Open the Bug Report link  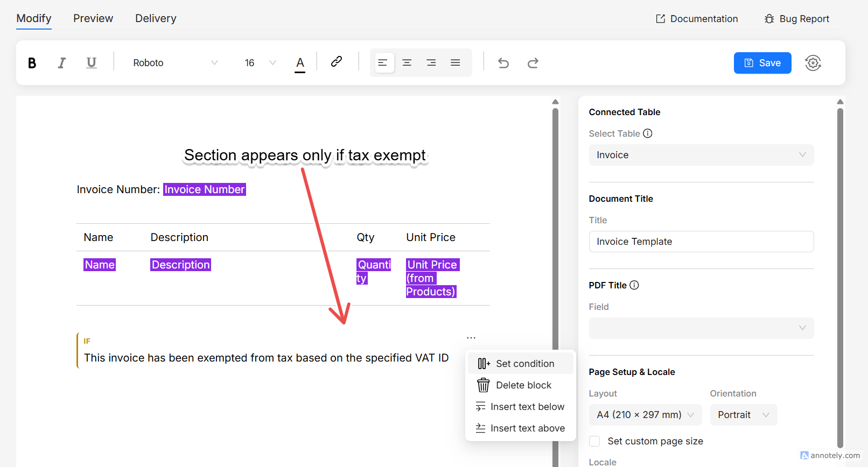pyautogui.click(x=797, y=19)
